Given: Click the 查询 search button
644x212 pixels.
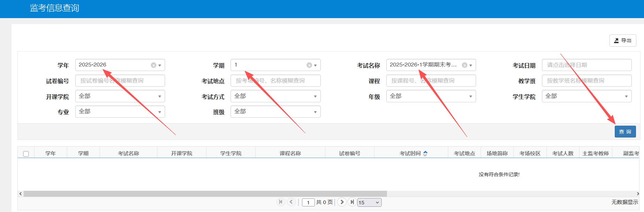Looking at the screenshot, I should 625,132.
